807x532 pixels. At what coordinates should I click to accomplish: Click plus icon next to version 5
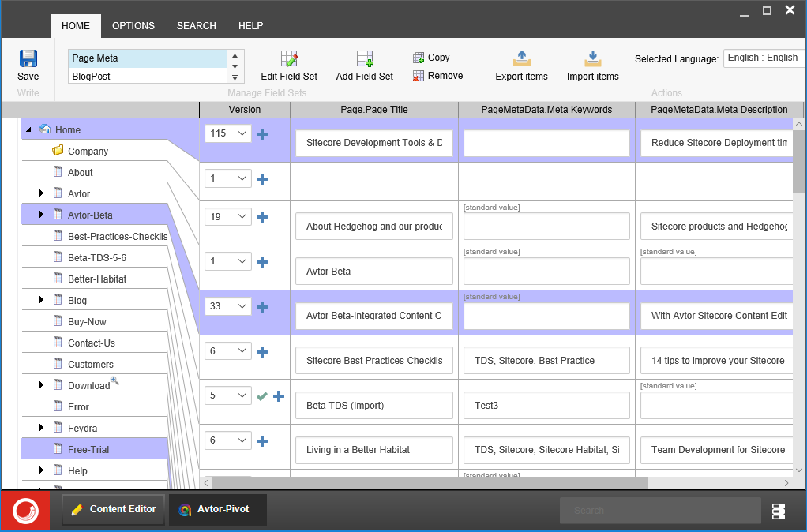pos(279,396)
